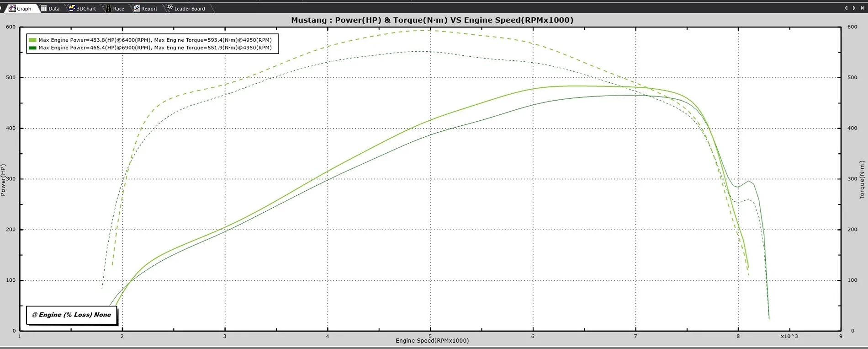Open the Data tab
Image resolution: width=868 pixels, height=349 pixels.
(51, 8)
